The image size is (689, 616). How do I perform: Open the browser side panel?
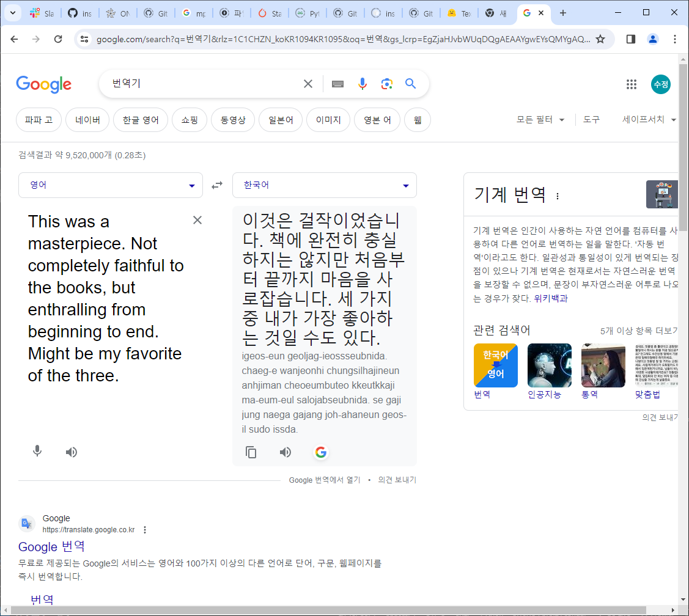630,39
